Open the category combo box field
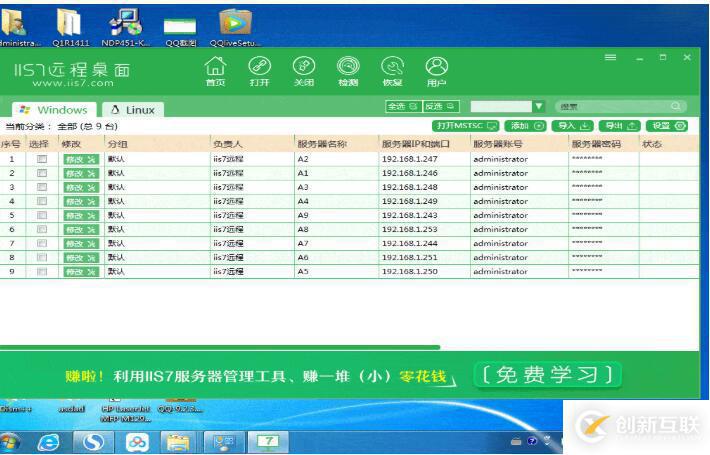 501,106
